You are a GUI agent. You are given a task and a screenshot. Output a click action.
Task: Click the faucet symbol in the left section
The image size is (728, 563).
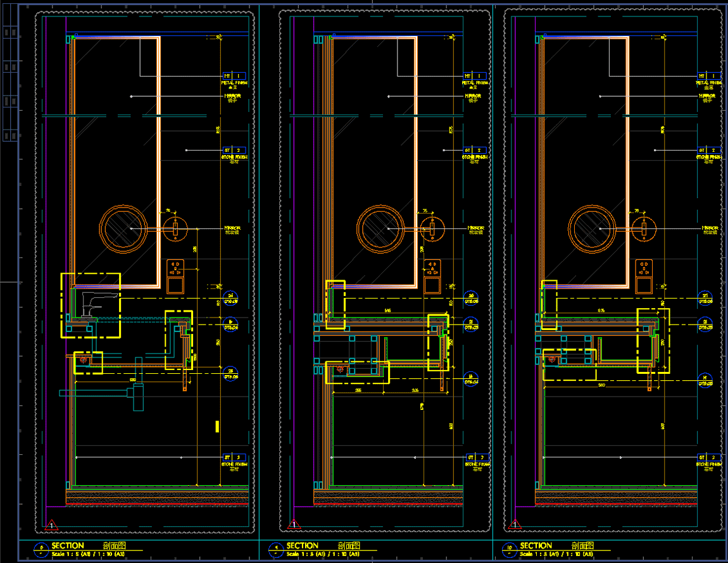pos(94,303)
